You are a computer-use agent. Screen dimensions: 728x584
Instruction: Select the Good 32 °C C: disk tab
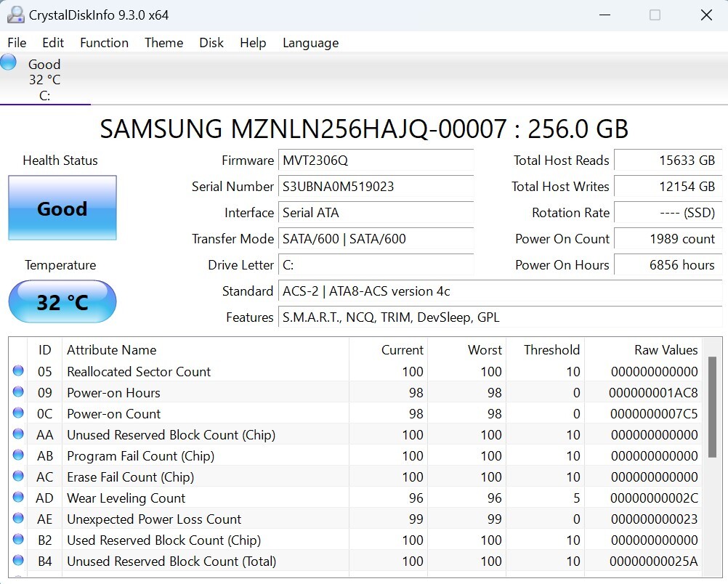tap(44, 79)
